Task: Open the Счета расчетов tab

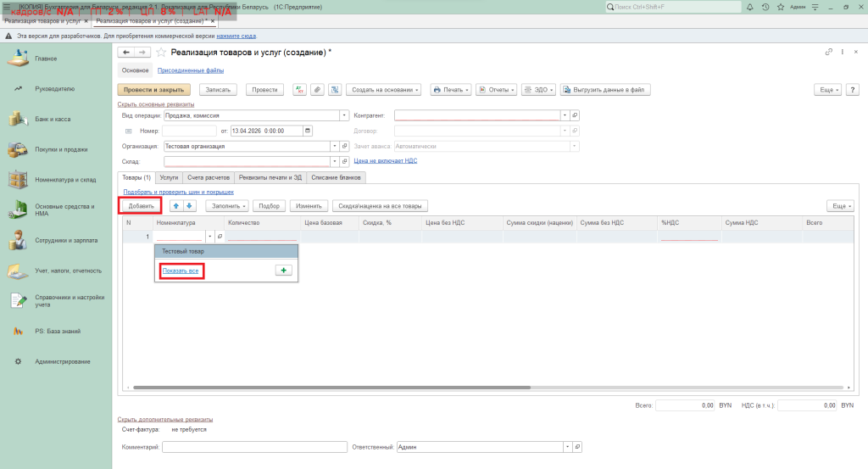Action: tap(208, 177)
